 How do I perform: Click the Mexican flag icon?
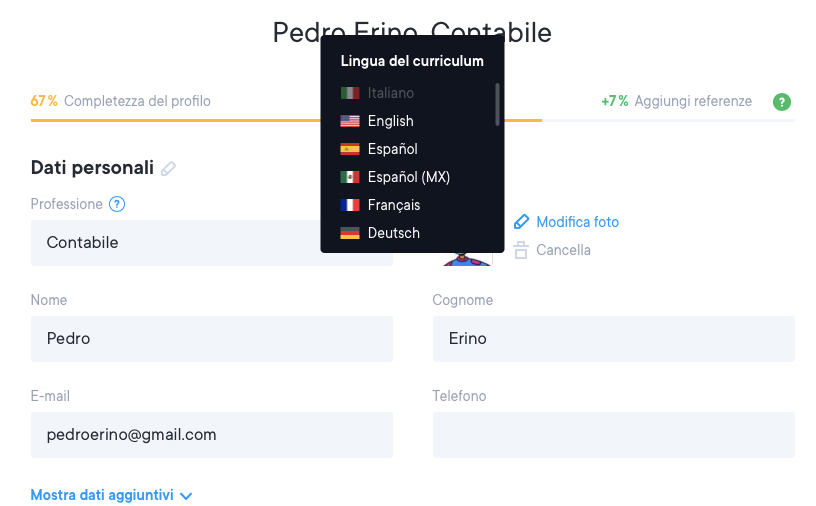point(350,177)
